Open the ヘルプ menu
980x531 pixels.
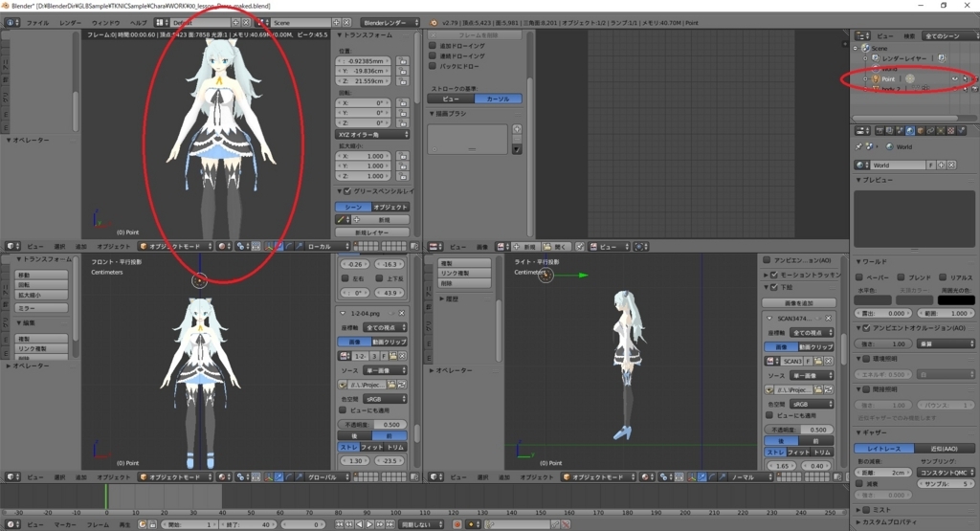coord(138,23)
